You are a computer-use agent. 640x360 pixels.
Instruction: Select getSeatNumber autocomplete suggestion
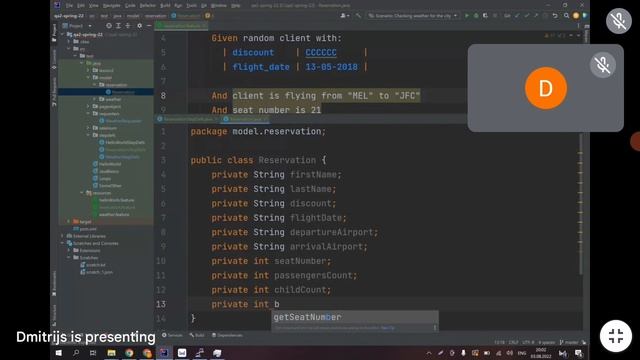tap(355, 317)
